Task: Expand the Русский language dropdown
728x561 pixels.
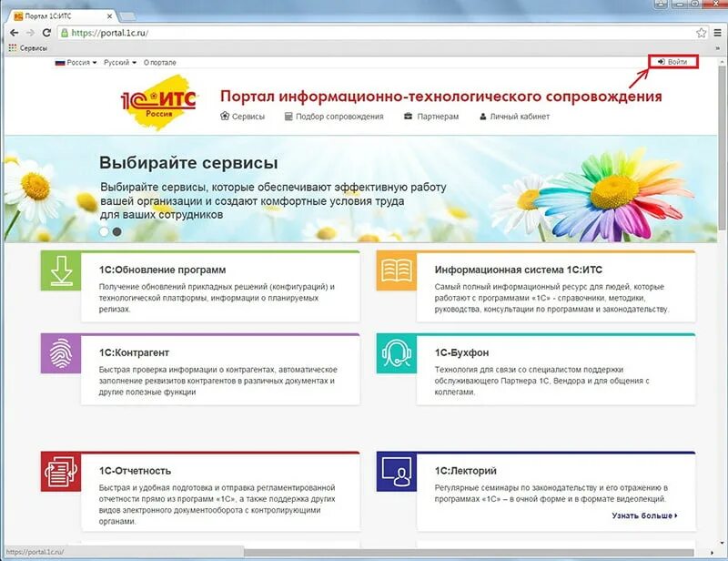Action: tap(120, 62)
